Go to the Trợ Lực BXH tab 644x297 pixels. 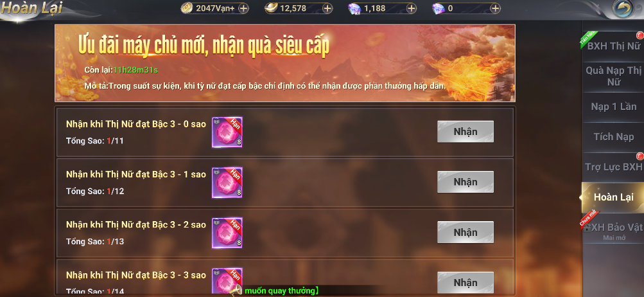pyautogui.click(x=613, y=167)
